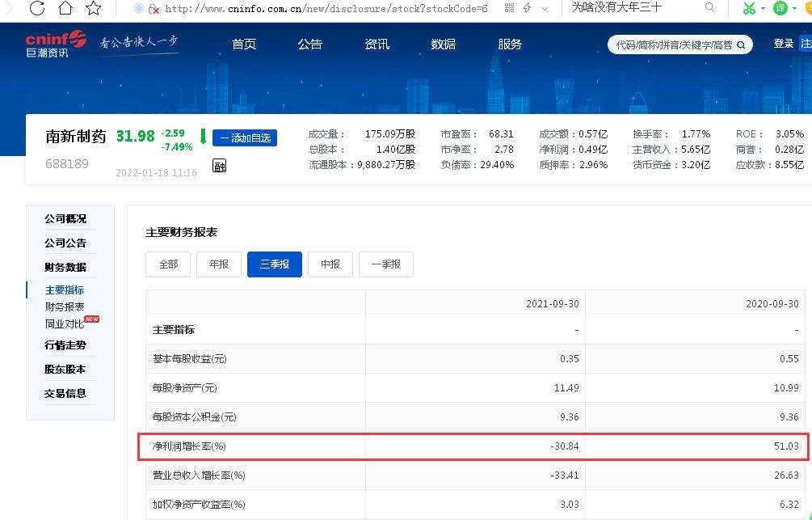812x520 pixels.
Task: Open 公司概况 in the sidebar
Action: 65,219
